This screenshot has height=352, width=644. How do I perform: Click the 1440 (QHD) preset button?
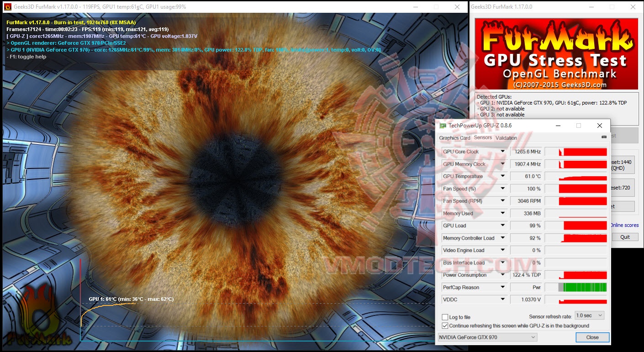point(623,164)
